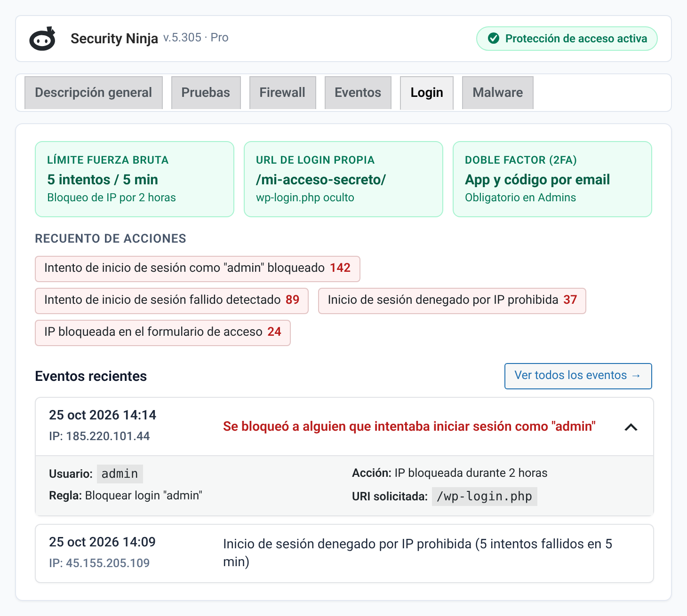Click Acción: IP bloqueada durante 2 horas
This screenshot has width=687, height=616.
[450, 473]
